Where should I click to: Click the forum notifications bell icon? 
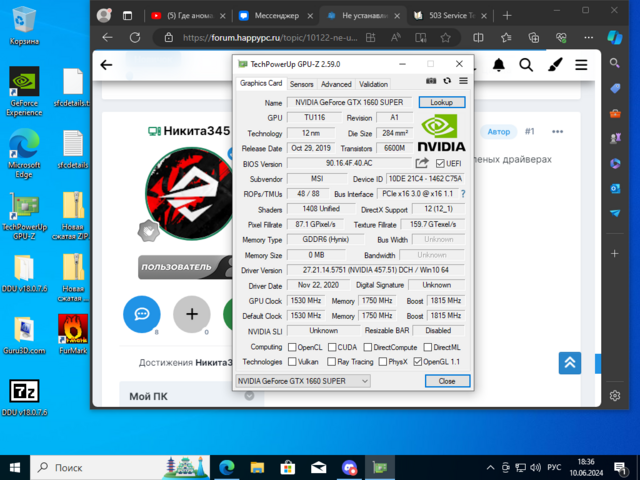click(498, 65)
